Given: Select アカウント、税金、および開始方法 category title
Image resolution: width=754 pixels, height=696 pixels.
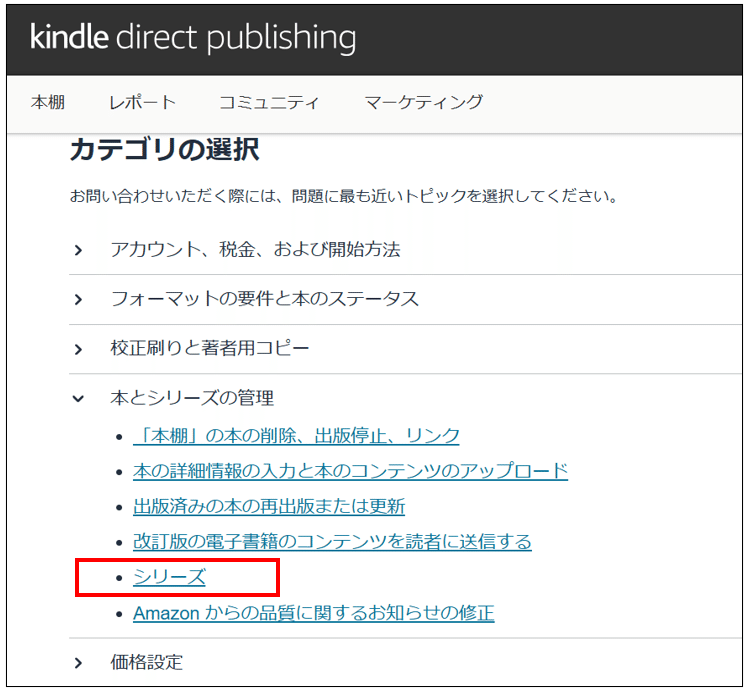Looking at the screenshot, I should pyautogui.click(x=255, y=250).
